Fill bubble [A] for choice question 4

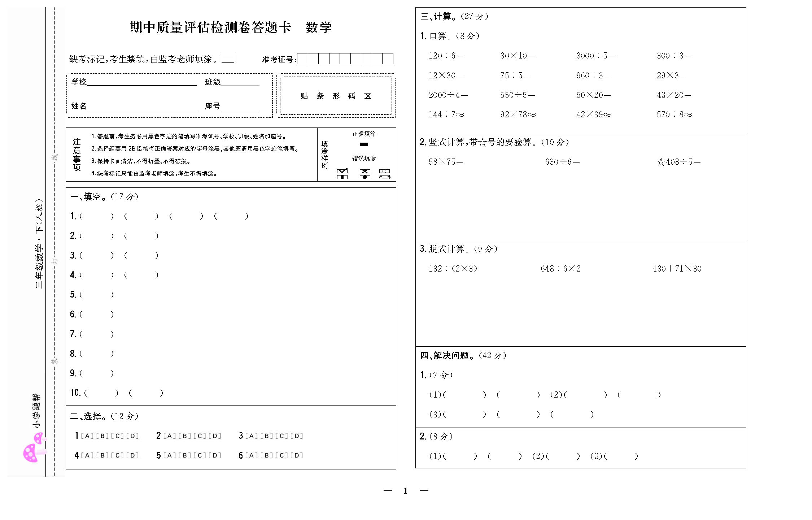point(88,455)
